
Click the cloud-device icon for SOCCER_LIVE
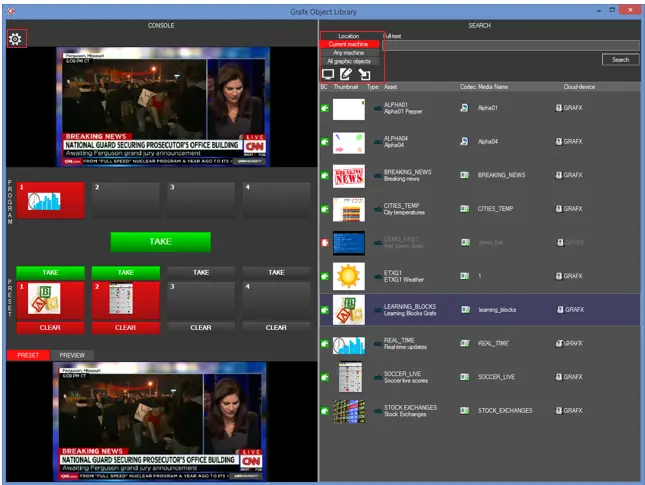tap(559, 377)
